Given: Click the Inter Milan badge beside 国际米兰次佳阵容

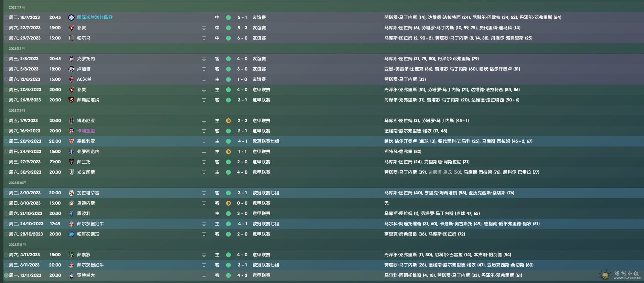Looking at the screenshot, I should pos(71,18).
